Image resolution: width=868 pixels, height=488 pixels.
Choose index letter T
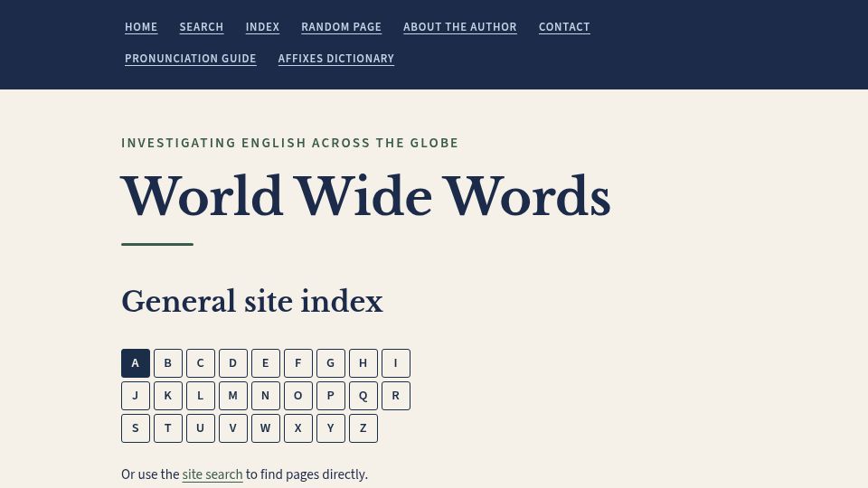[168, 428]
